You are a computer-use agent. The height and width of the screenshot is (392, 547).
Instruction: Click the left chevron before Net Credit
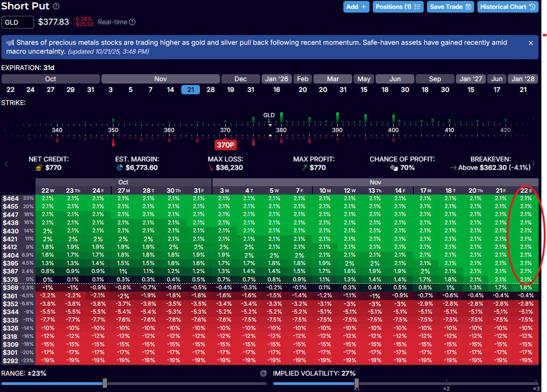coord(7,163)
